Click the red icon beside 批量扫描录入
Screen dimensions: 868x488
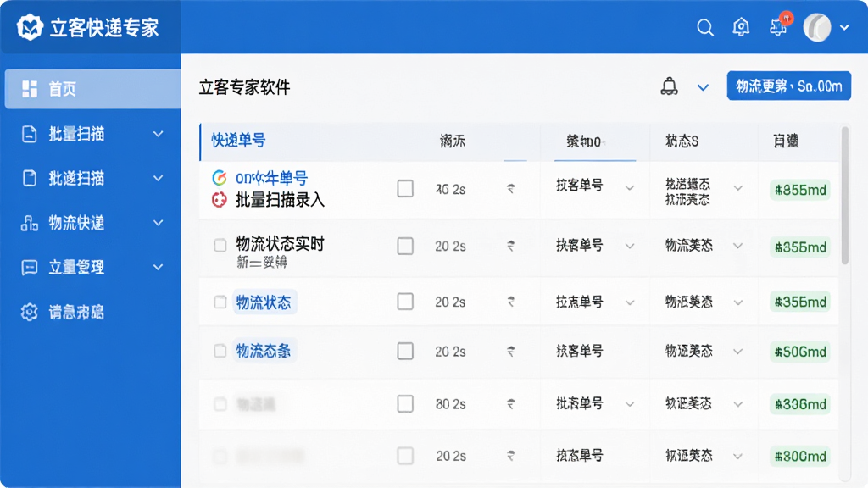coord(220,199)
